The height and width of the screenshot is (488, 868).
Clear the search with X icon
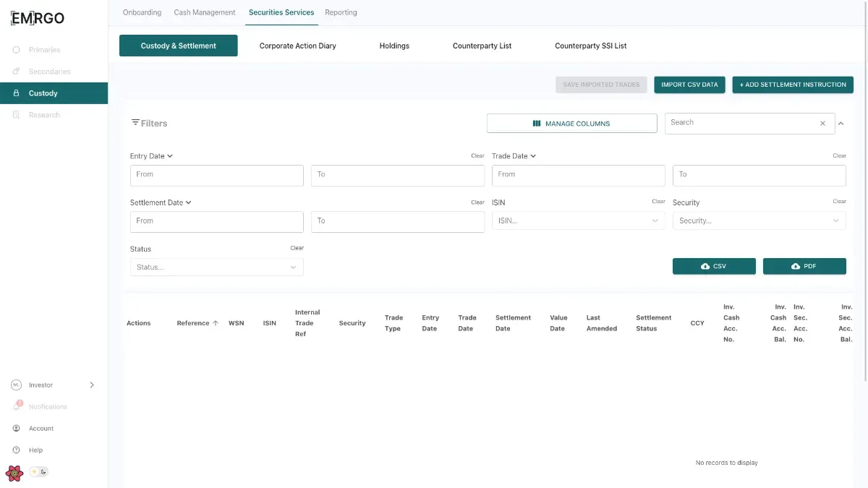coord(822,124)
